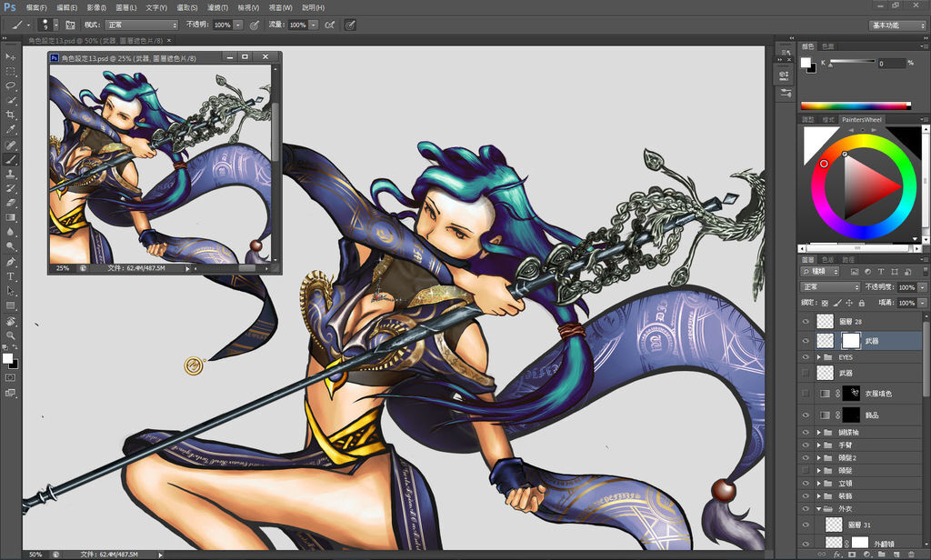Open the brush blend mode dropdown
This screenshot has height=560, width=931.
click(142, 25)
